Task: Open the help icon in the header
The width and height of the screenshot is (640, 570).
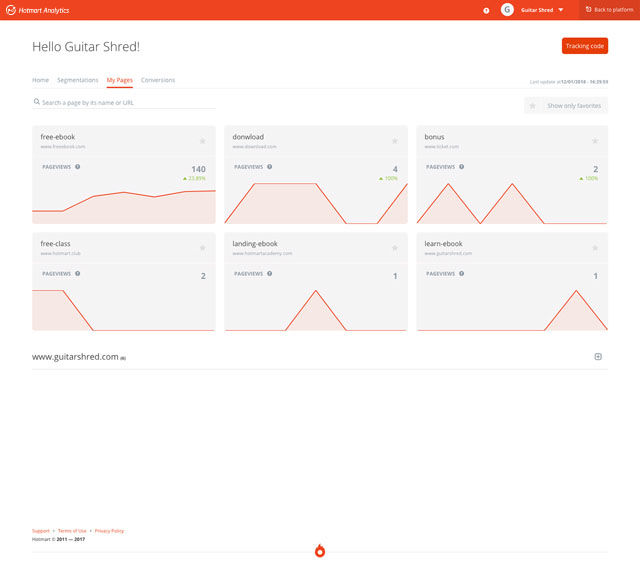Action: pos(486,11)
